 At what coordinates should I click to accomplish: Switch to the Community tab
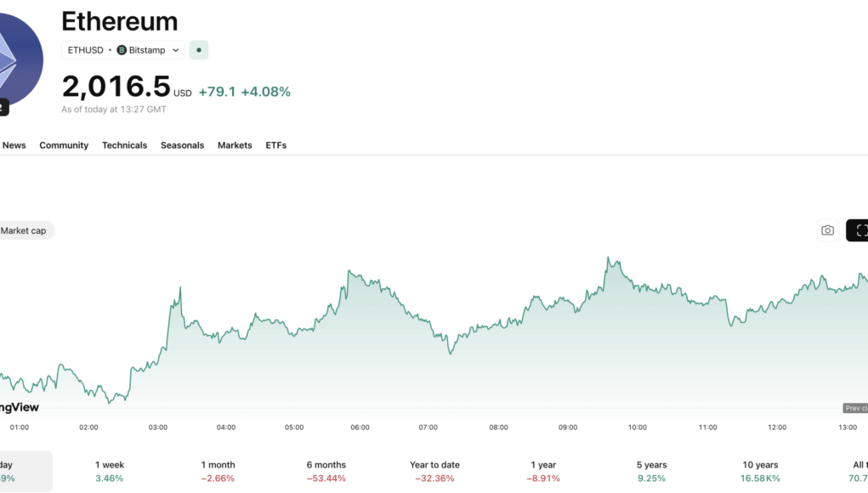(x=64, y=145)
